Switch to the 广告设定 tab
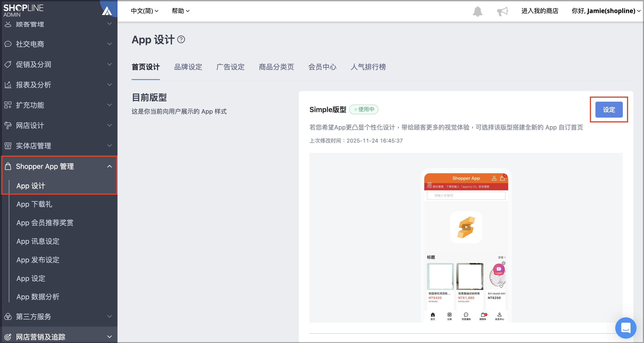The height and width of the screenshot is (343, 644). (x=230, y=67)
